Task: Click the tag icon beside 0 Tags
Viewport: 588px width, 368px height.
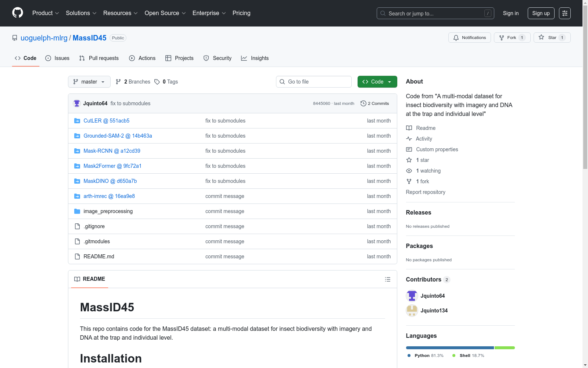Action: click(x=157, y=82)
